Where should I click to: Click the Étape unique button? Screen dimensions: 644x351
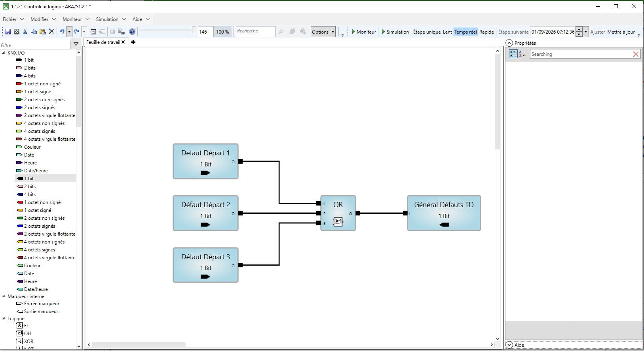coord(427,32)
